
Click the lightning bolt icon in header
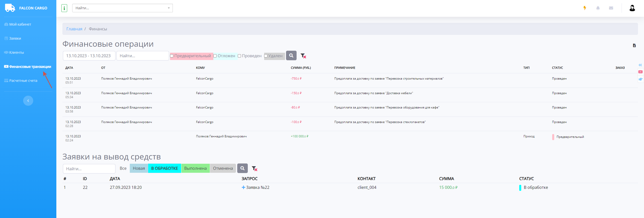coord(585,8)
